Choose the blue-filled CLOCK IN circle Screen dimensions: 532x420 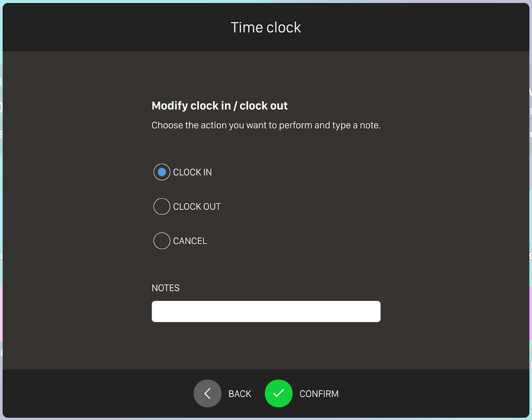[162, 172]
